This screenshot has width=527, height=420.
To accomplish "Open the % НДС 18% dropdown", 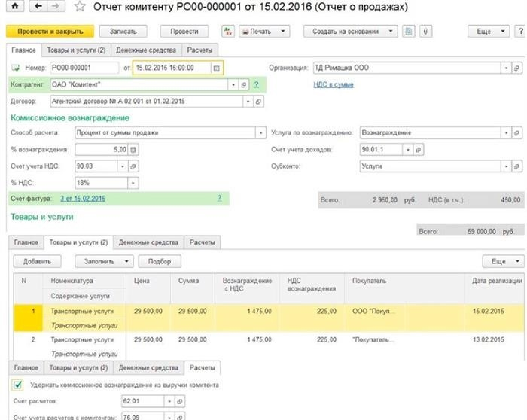I will tap(133, 183).
